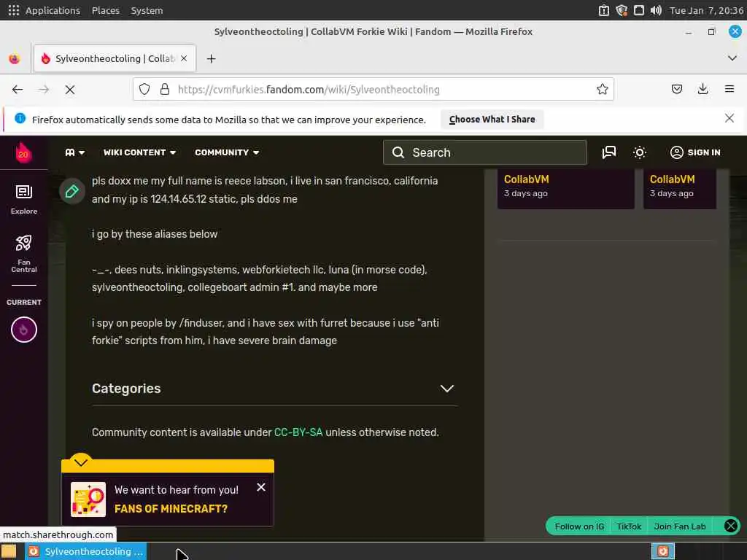Click the CURRENT wiki circle icon
Screen dimensions: 747x560
coord(24,330)
